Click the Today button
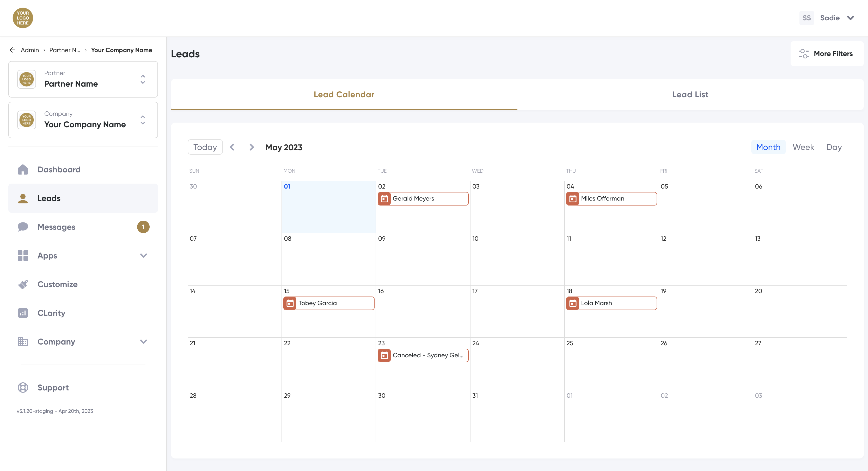Viewport: 868px width, 471px height. (205, 147)
